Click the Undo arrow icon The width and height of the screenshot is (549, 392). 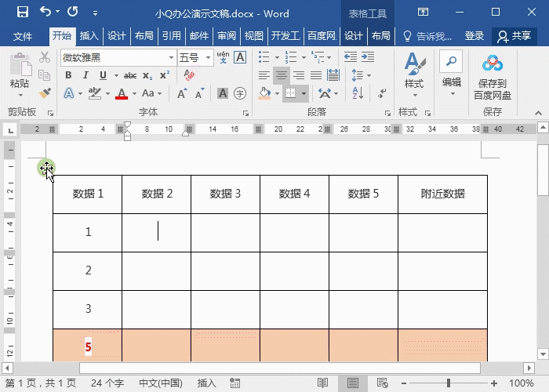[x=45, y=12]
